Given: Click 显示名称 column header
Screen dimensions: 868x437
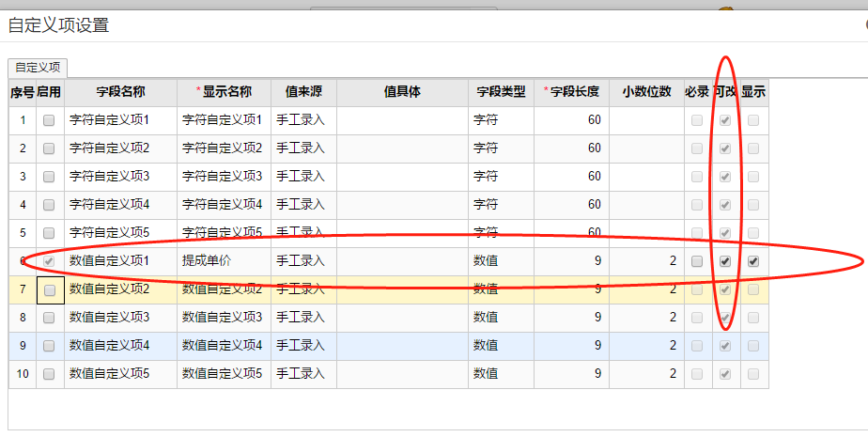Looking at the screenshot, I should 224,92.
